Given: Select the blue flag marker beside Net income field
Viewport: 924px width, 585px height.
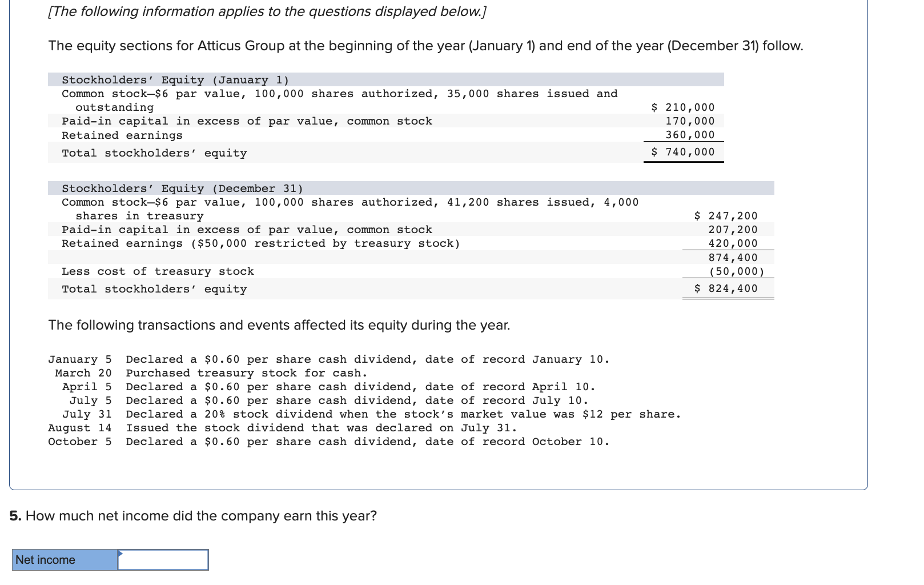Looking at the screenshot, I should (x=120, y=554).
